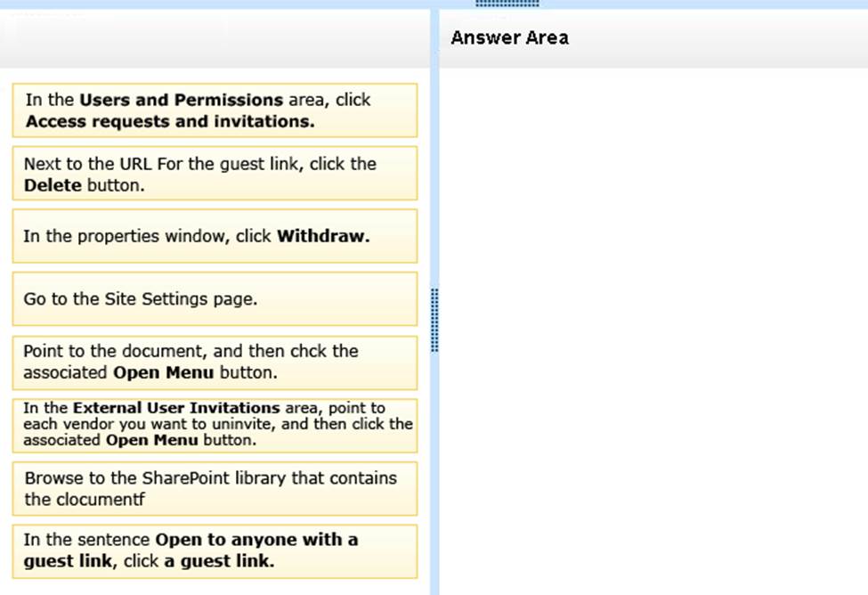Select the 'Access requests and invitations' step box
868x595 pixels.
[x=215, y=110]
